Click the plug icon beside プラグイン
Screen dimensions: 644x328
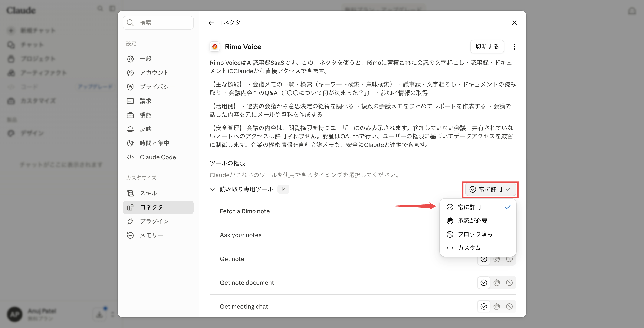coord(130,221)
